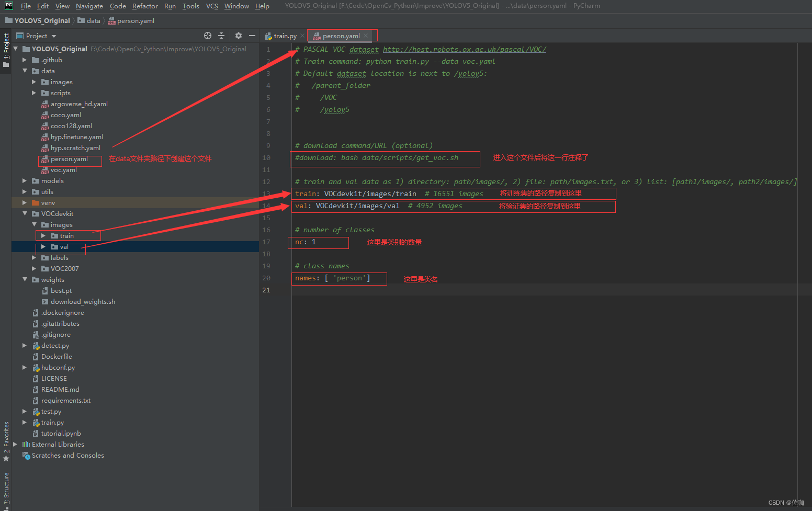Select detect.py Python file icon
This screenshot has height=511, width=812.
pos(36,346)
